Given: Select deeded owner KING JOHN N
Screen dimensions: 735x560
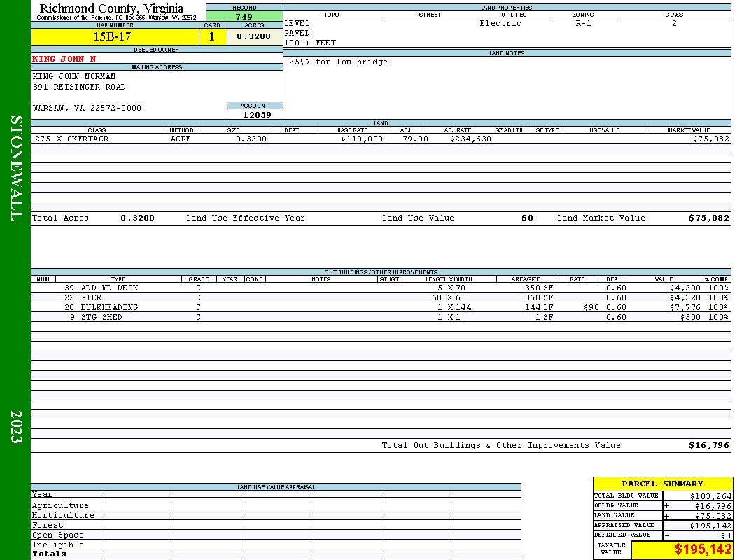Looking at the screenshot, I should tap(64, 59).
